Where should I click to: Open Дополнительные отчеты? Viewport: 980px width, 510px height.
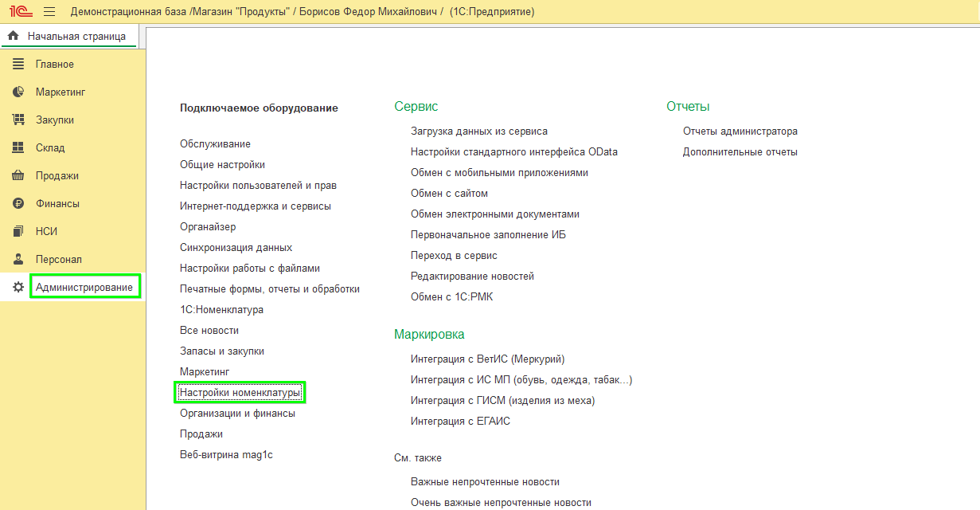pos(740,151)
